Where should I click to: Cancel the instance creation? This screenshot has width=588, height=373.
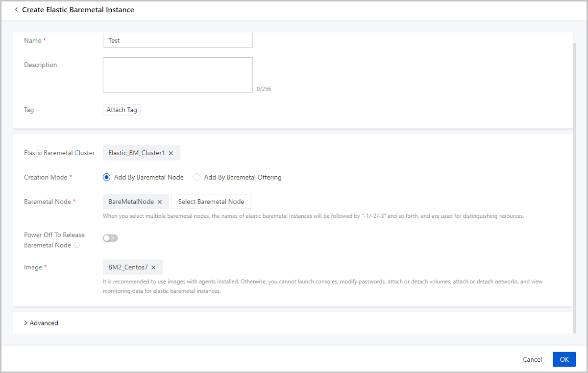532,359
